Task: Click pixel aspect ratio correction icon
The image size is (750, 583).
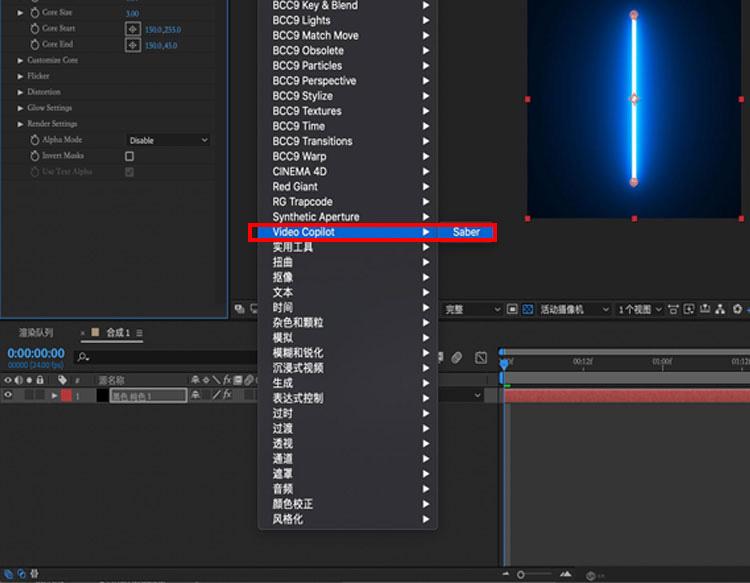Action: coord(673,309)
